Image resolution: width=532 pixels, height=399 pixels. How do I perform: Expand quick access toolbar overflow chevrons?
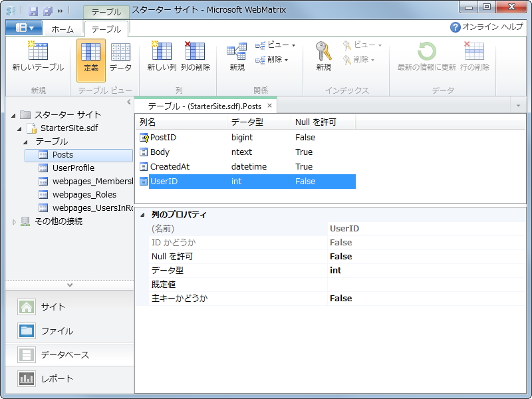point(61,11)
